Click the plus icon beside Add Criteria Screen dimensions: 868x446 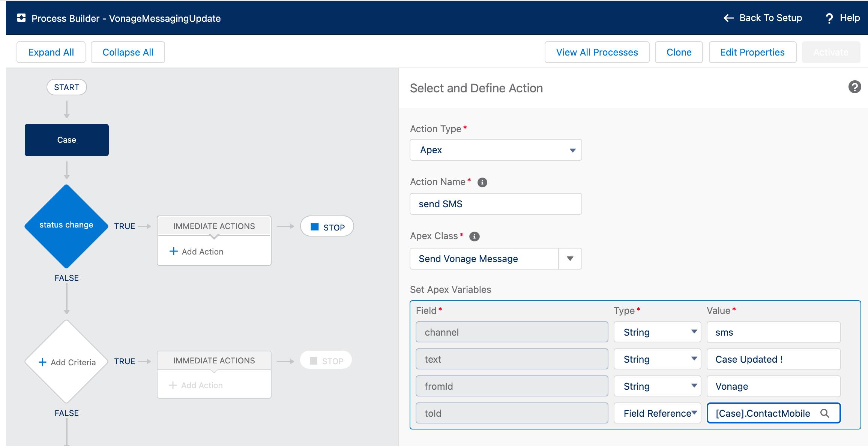pyautogui.click(x=42, y=362)
